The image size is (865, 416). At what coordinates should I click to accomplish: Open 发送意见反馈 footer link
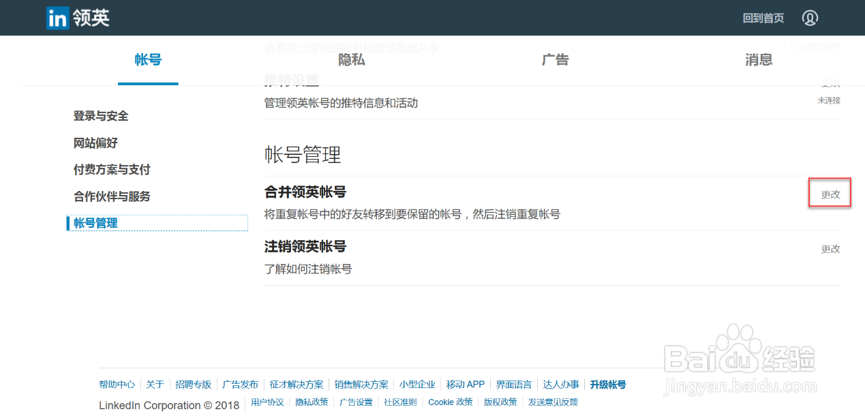[553, 402]
